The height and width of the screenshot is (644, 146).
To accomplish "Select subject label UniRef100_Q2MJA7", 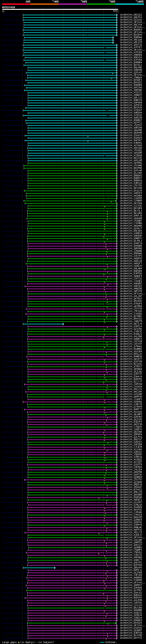I will tap(131, 72).
